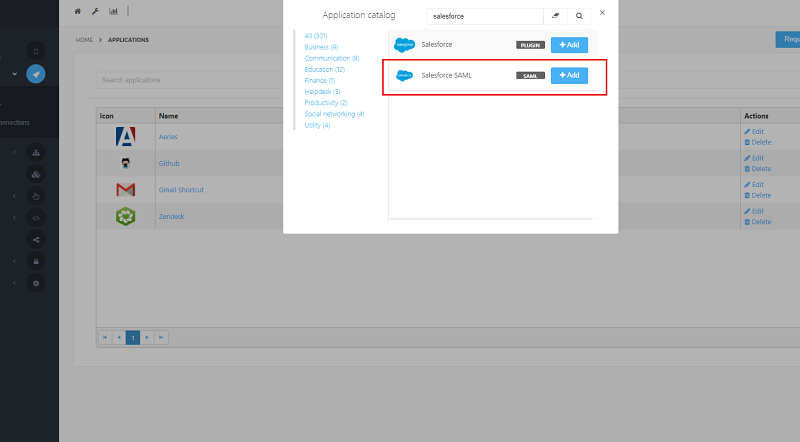Open the gear settings icon in sidebar

point(36,283)
